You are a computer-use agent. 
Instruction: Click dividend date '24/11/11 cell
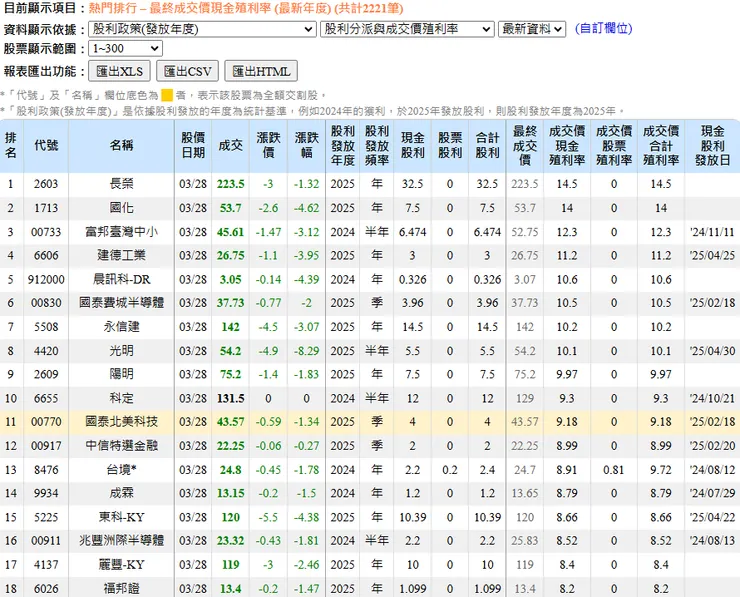712,232
